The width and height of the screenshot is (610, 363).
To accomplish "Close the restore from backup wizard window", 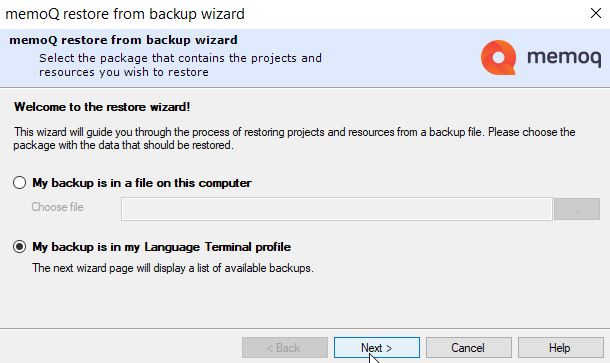I will (x=596, y=13).
